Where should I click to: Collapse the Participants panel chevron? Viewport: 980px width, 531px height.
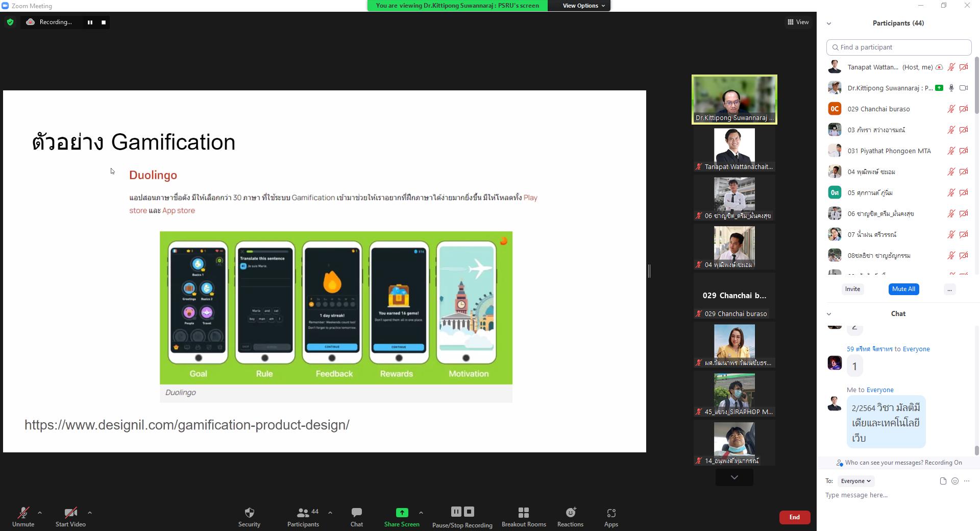click(x=829, y=23)
